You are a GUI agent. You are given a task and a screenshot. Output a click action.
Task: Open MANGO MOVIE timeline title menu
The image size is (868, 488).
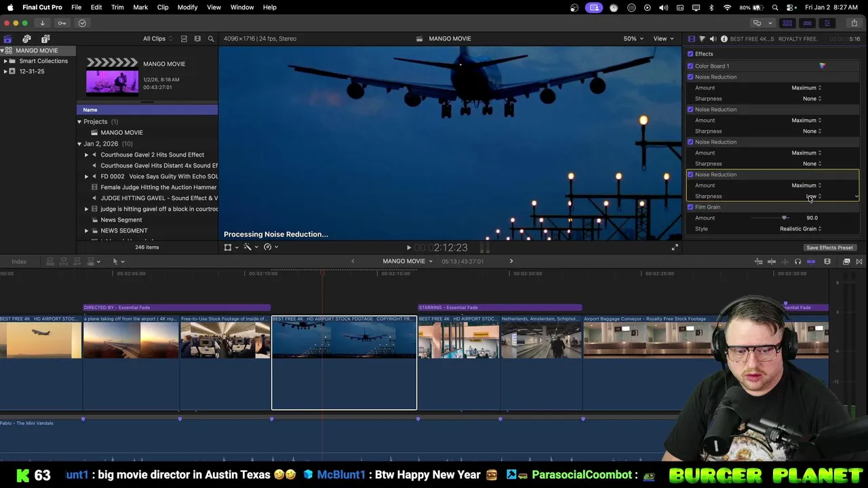pos(408,262)
